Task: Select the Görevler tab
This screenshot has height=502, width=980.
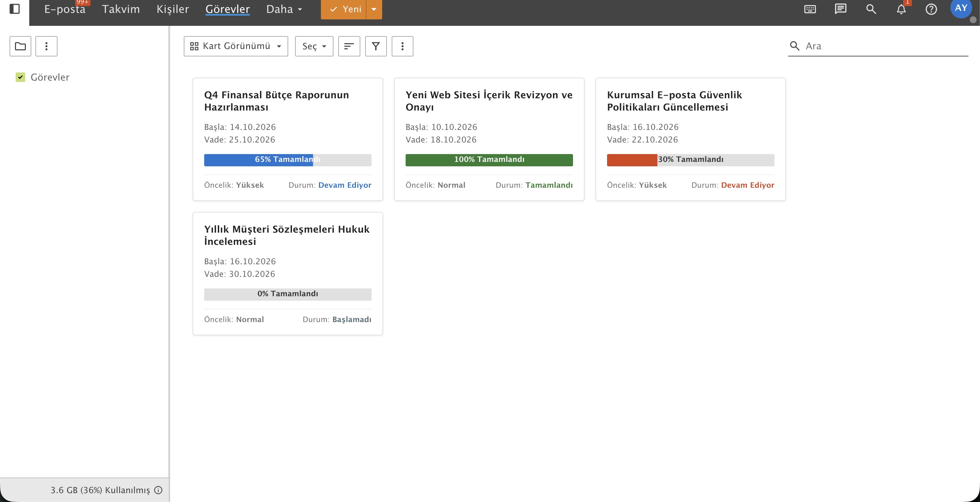Action: [x=228, y=9]
